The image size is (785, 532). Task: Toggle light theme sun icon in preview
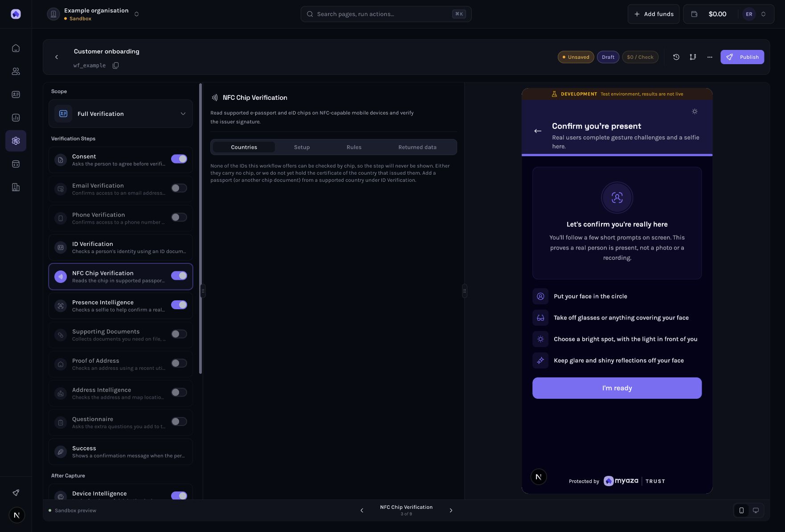click(695, 111)
